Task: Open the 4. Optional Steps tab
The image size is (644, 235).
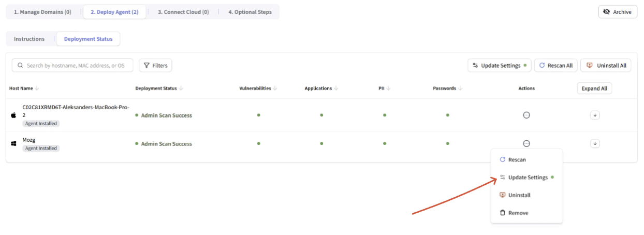Action: 250,12
